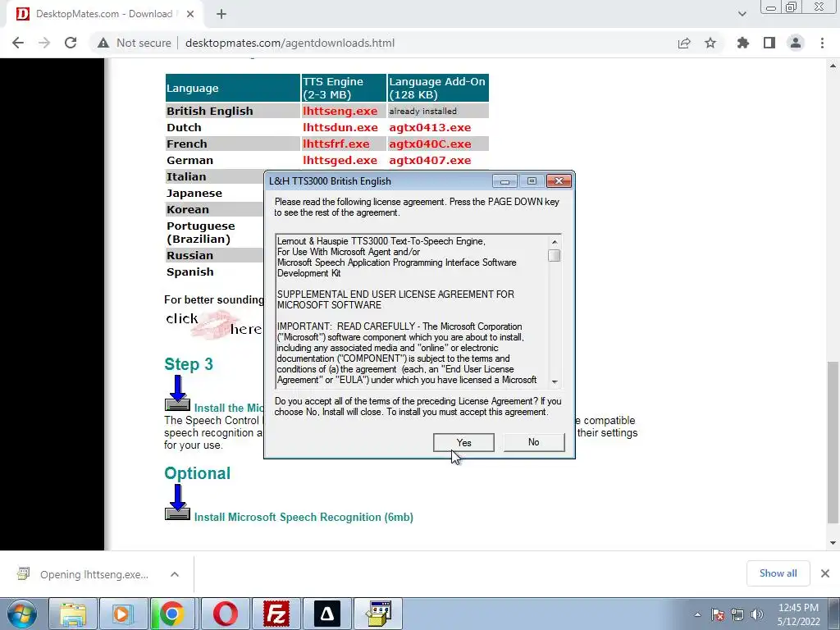Open the Chrome three-dot menu
840x630 pixels.
822,43
